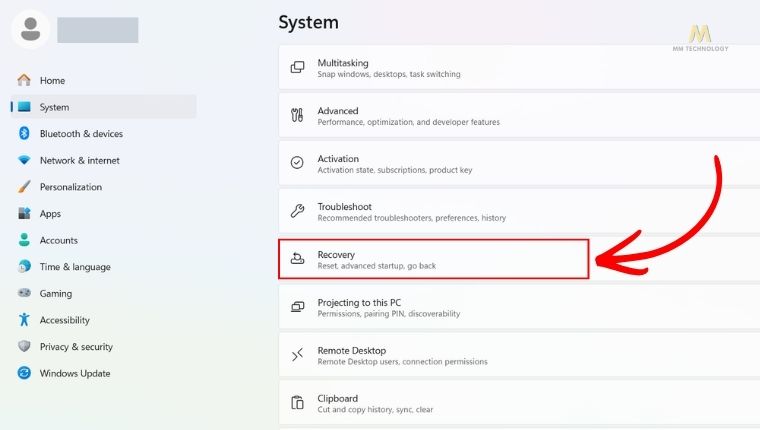This screenshot has width=760, height=430.
Task: Click the Windows Update refresh icon
Action: (24, 373)
